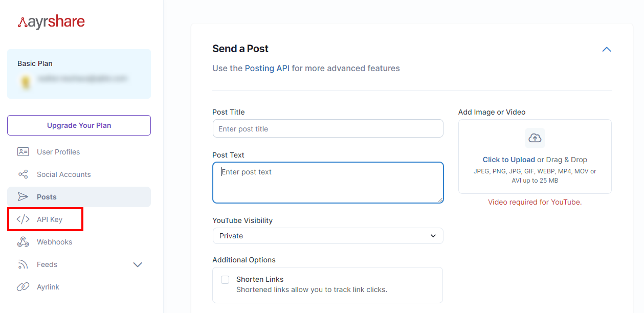Click the Ayrlink chain link icon
Screen dimensions: 644x313
[x=23, y=287]
